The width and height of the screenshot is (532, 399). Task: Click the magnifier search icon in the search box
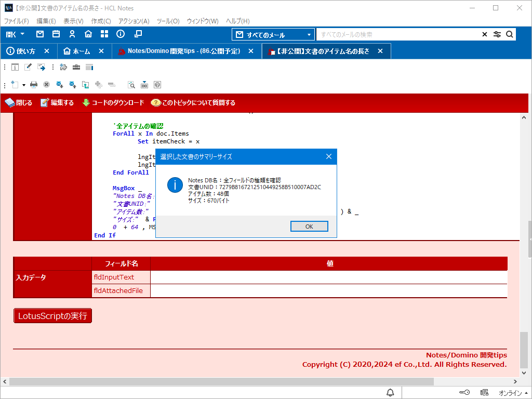510,34
